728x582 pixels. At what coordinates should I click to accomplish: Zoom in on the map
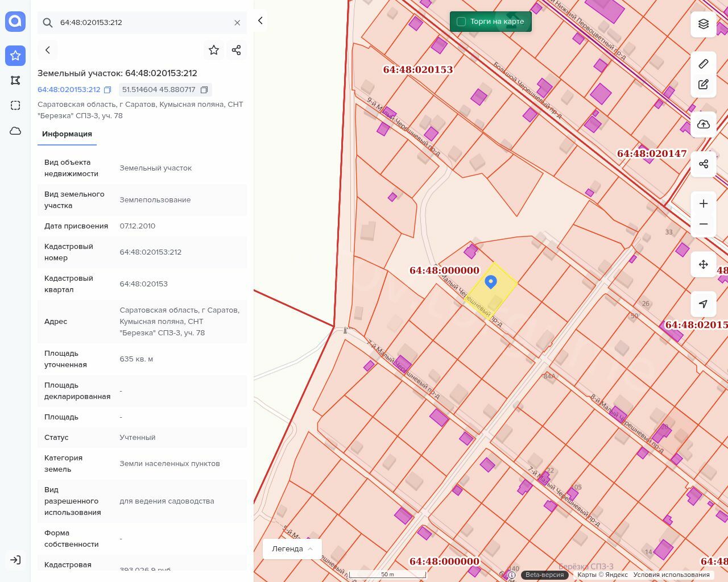[704, 203]
